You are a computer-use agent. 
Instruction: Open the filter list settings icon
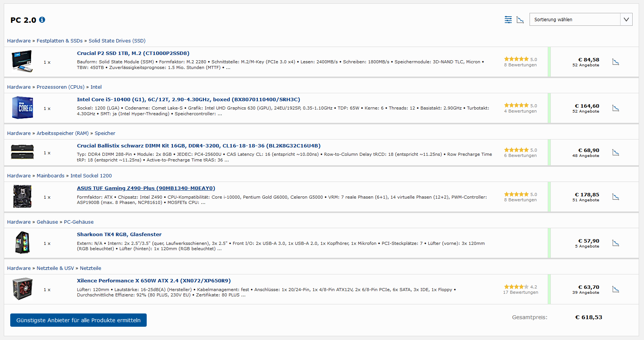coord(508,20)
